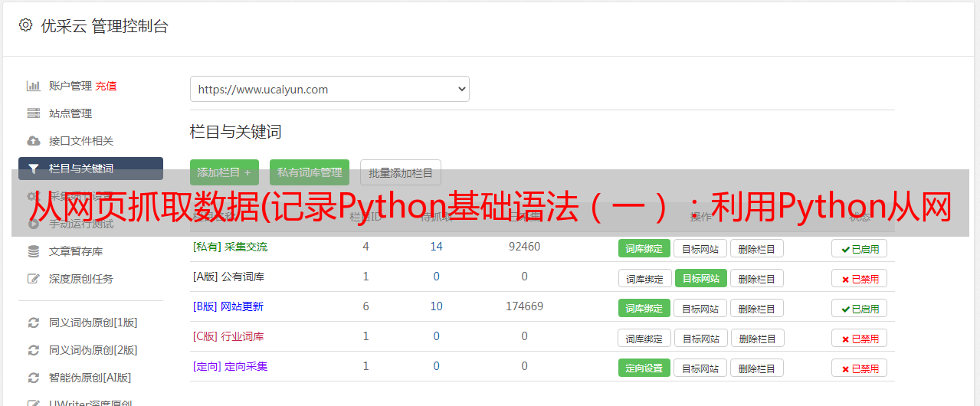
Task: Toggle 已启用 status for 采集交流
Action: pos(860,248)
